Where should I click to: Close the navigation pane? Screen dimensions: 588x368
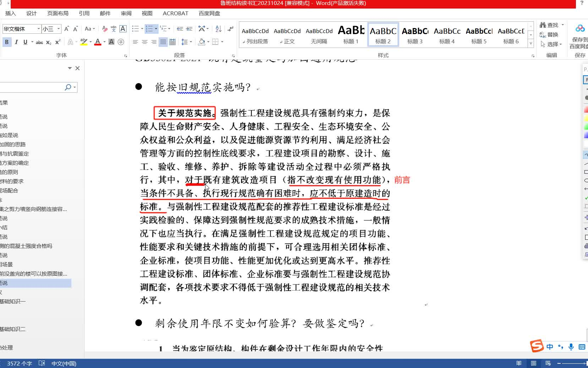(77, 68)
